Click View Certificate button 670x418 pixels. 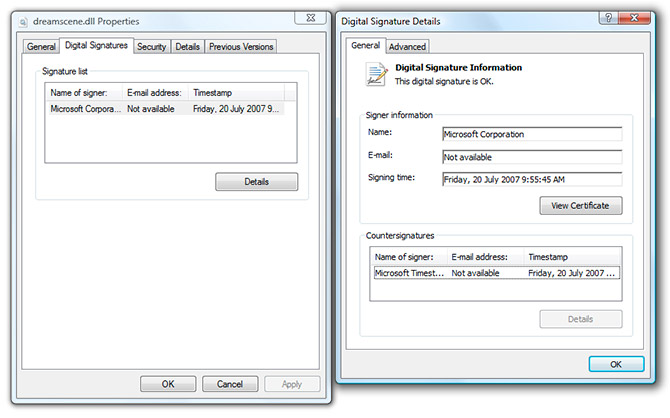click(x=580, y=206)
